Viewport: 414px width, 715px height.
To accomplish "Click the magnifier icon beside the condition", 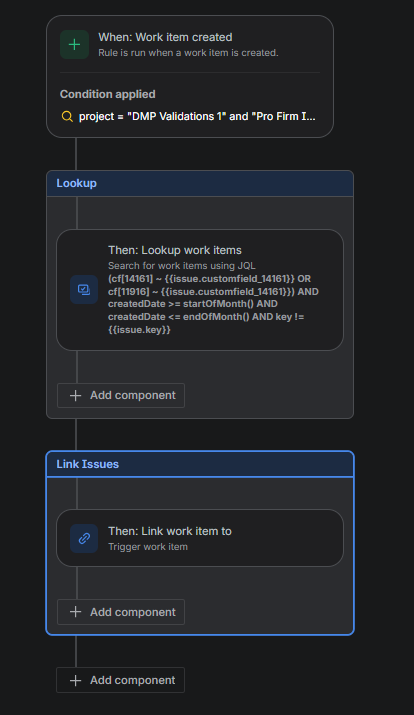I will click(67, 117).
